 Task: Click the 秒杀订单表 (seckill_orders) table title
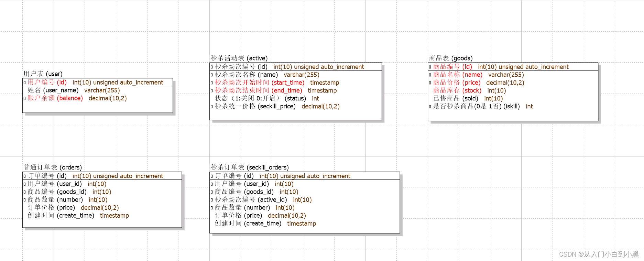click(x=250, y=167)
